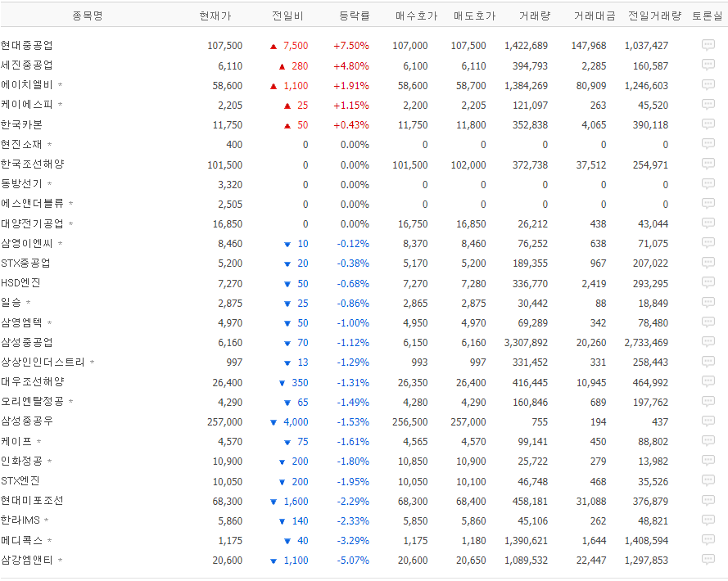Sort by 매도호가 column header

pyautogui.click(x=474, y=16)
